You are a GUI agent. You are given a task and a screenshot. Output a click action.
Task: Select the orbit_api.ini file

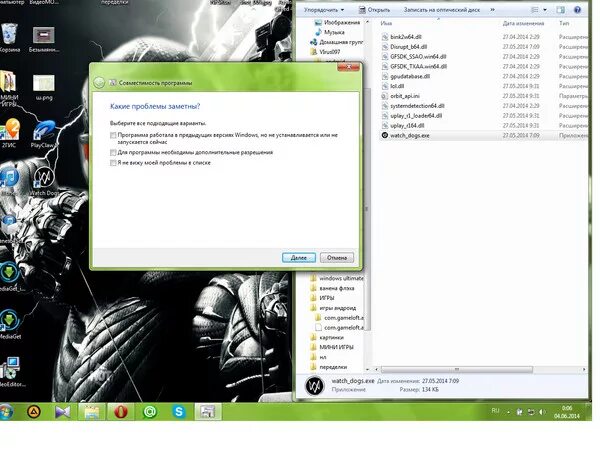coord(404,96)
